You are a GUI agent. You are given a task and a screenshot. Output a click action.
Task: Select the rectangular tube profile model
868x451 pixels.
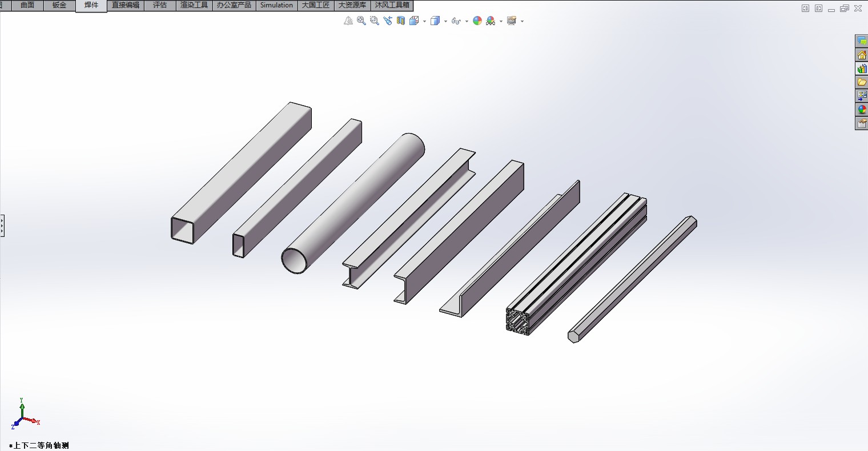(x=297, y=188)
